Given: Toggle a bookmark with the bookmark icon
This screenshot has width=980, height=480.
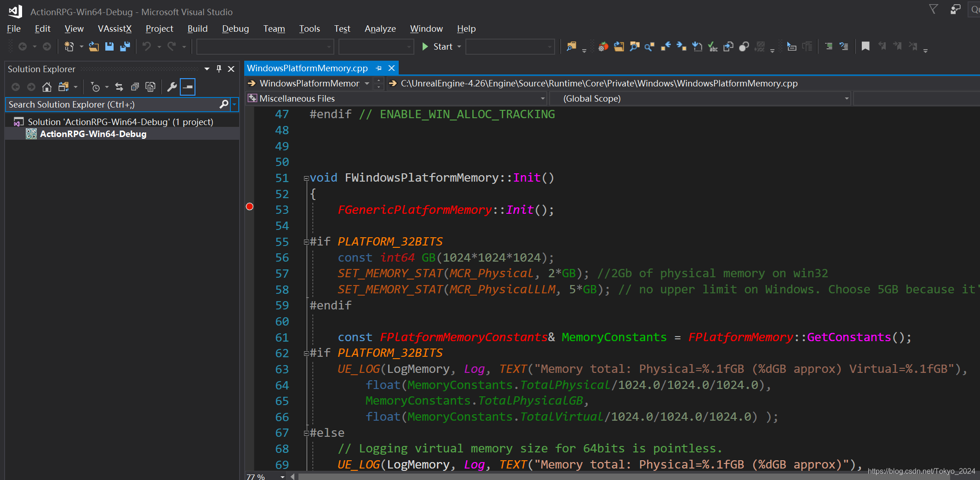Looking at the screenshot, I should pos(865,46).
